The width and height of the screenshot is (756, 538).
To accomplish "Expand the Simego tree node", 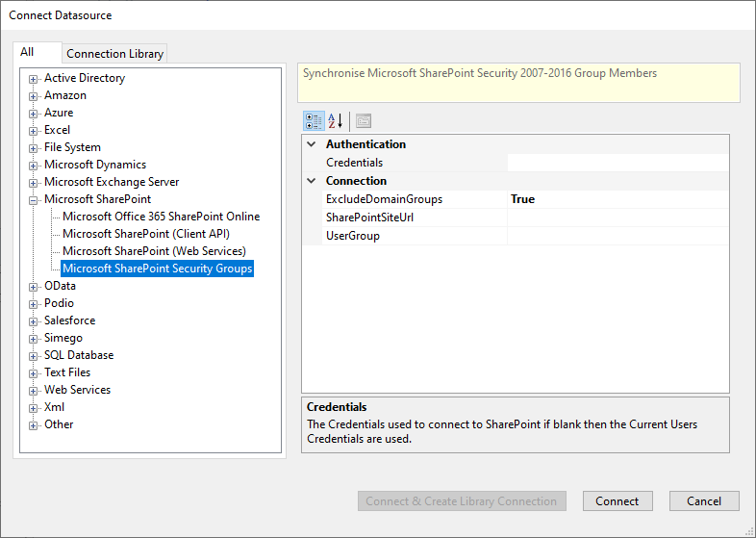I will coord(33,339).
